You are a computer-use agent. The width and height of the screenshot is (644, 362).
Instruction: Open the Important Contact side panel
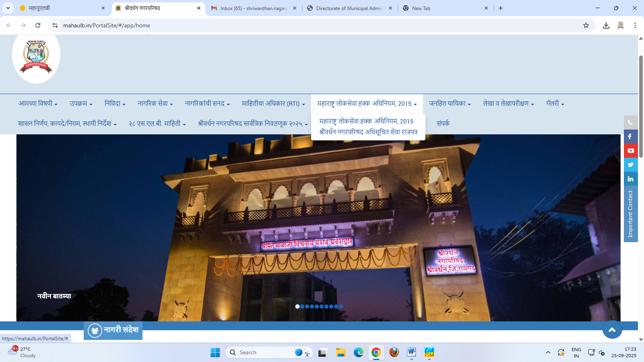click(630, 214)
